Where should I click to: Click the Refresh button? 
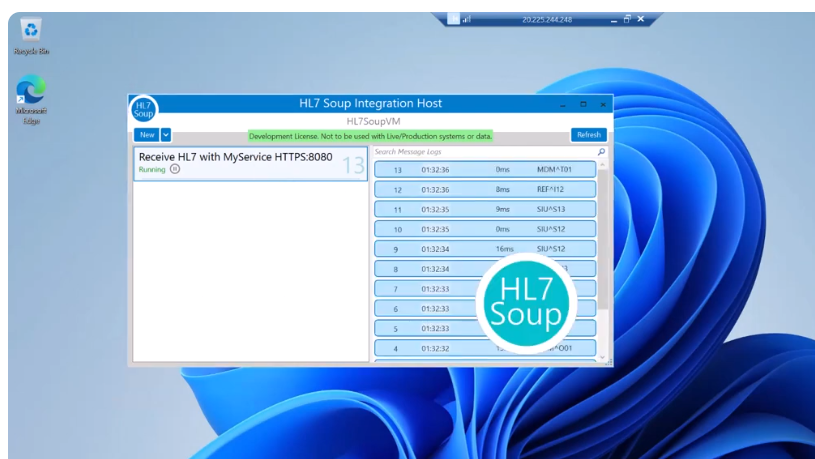coord(588,135)
